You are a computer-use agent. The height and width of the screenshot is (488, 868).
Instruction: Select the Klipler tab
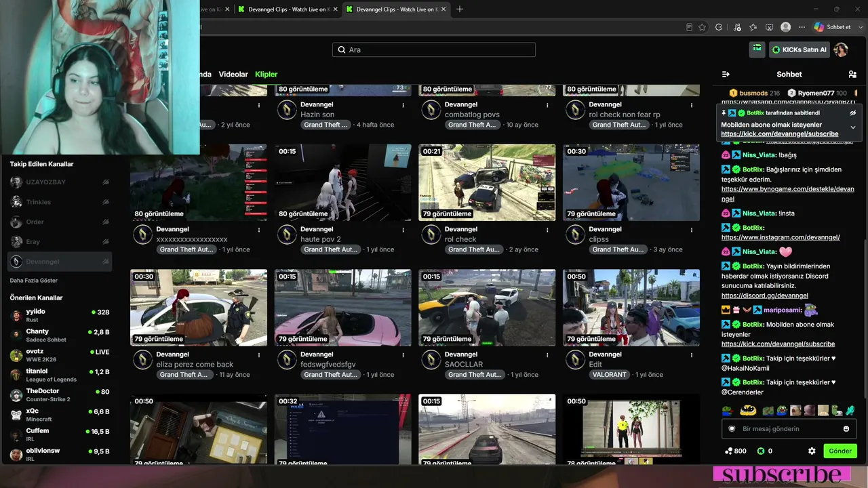tap(267, 75)
